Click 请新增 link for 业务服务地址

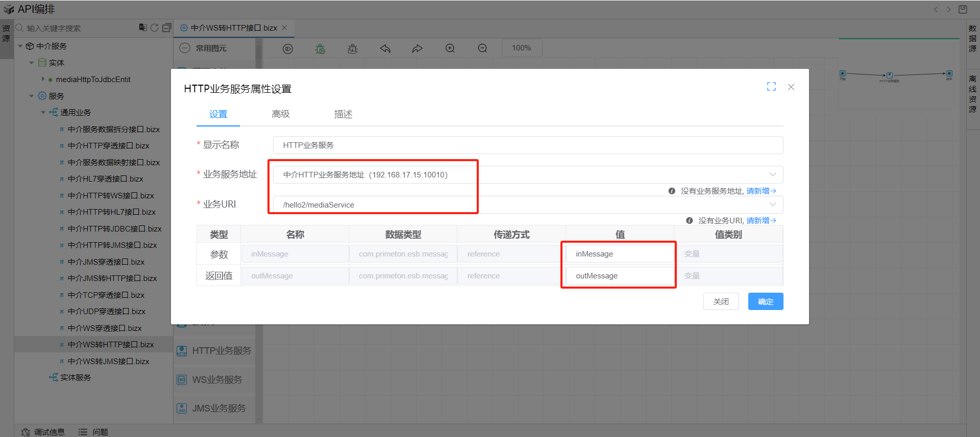(761, 191)
